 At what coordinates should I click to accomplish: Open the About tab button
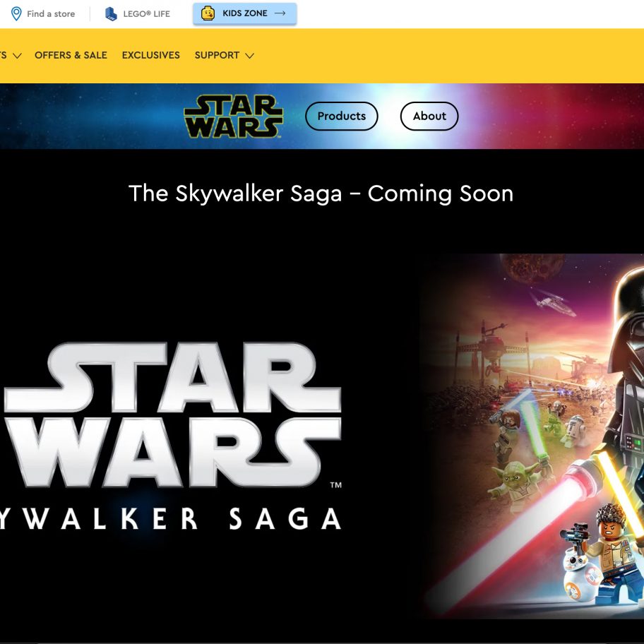(x=429, y=117)
